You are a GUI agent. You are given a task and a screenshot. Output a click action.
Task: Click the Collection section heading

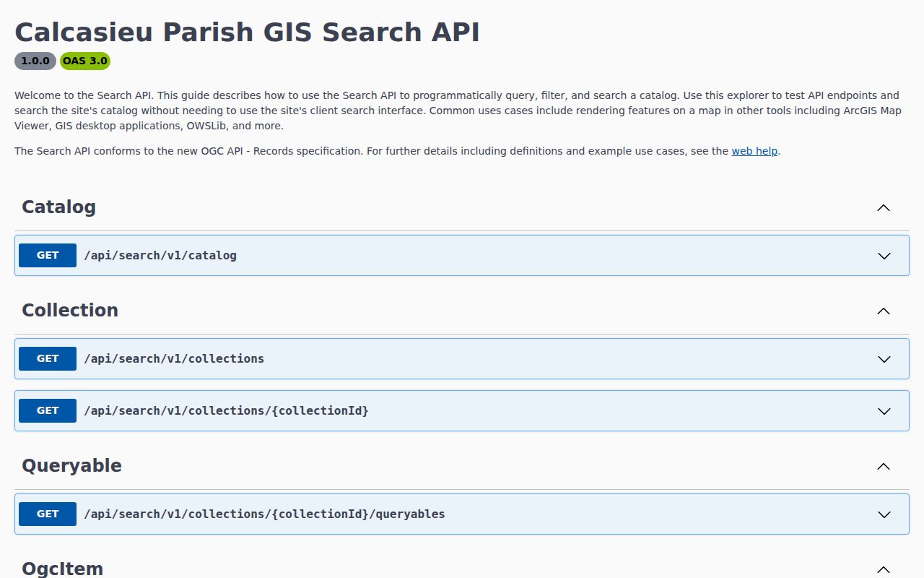coord(70,310)
